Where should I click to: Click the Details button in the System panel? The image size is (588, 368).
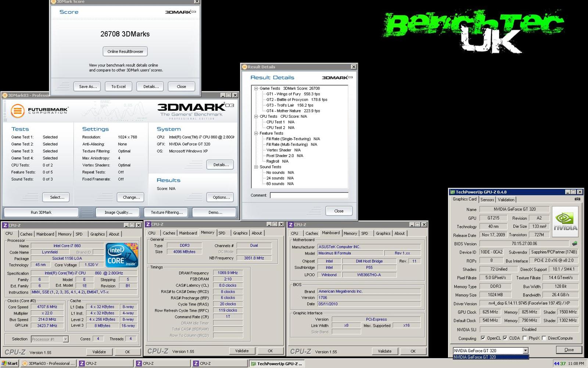pyautogui.click(x=221, y=164)
